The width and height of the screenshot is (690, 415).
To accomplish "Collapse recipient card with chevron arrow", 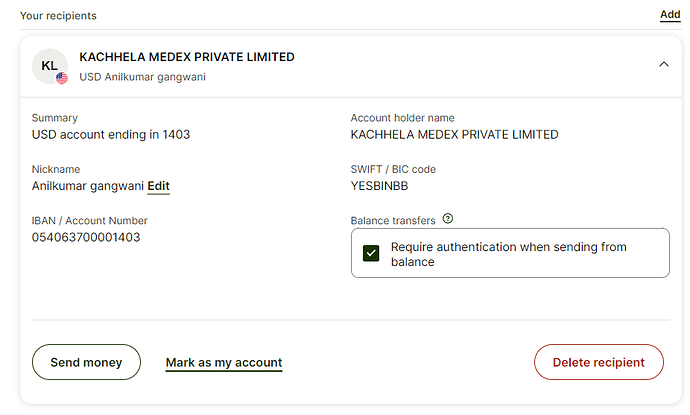I will 664,64.
